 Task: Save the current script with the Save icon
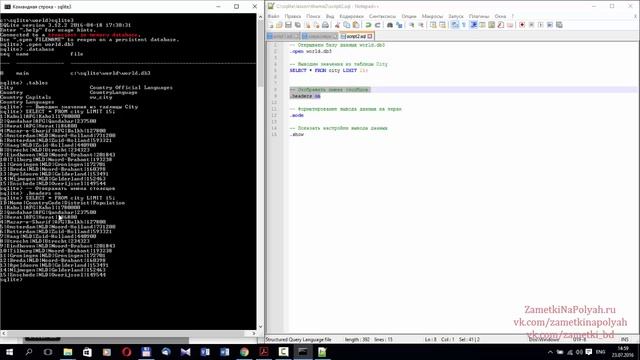pyautogui.click(x=288, y=25)
